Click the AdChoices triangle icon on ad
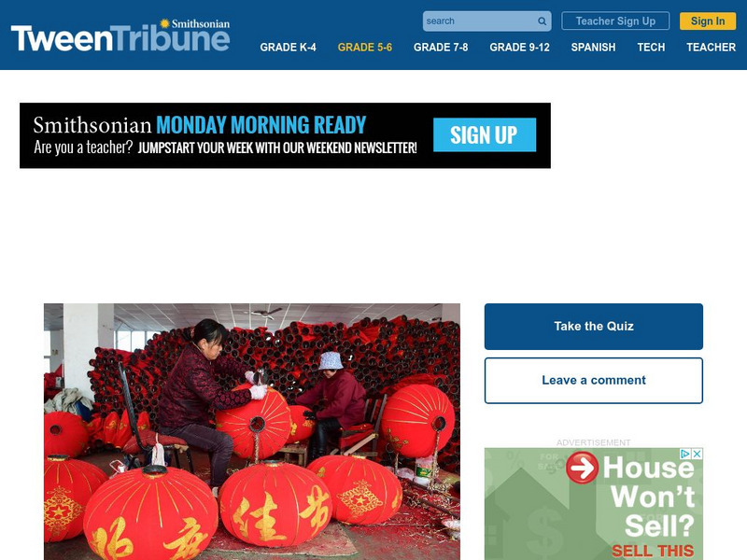The width and height of the screenshot is (747, 560). coord(685,454)
